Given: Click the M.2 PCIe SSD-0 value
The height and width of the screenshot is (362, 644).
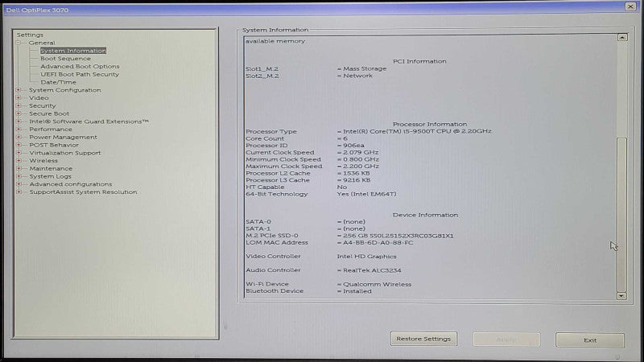Looking at the screenshot, I should tap(398, 236).
